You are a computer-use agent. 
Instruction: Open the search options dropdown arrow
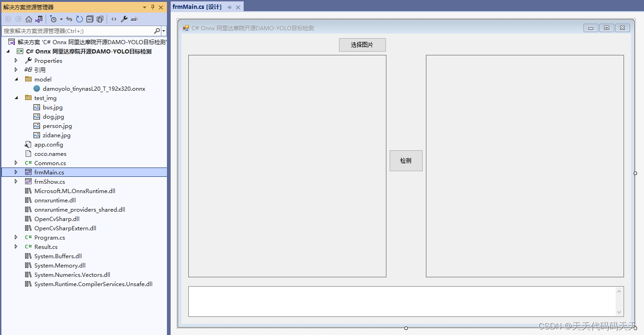pyautogui.click(x=164, y=31)
